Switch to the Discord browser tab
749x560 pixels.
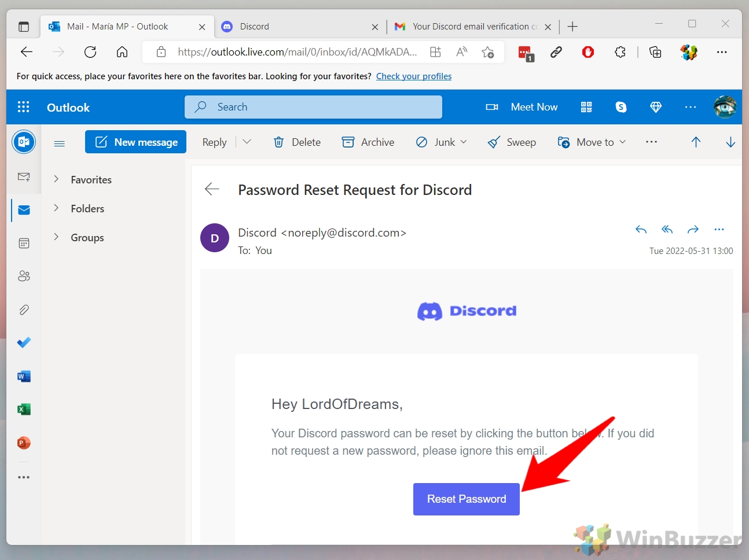(300, 27)
